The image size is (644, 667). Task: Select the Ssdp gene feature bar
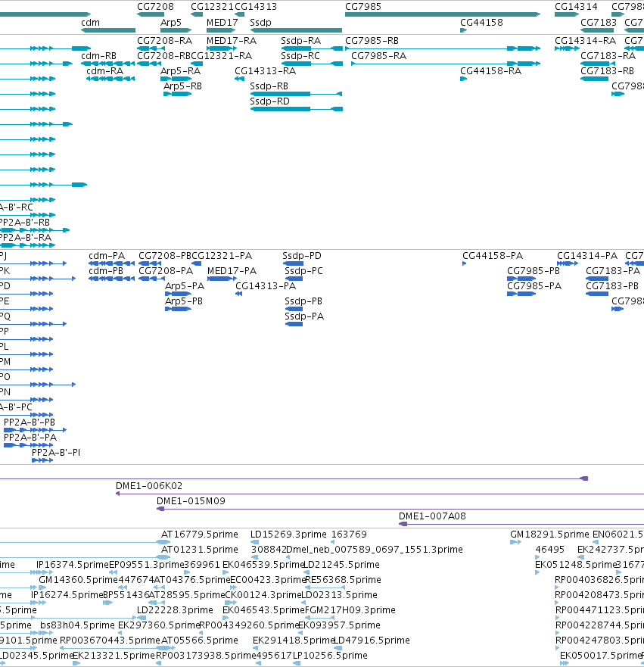pyautogui.click(x=297, y=30)
